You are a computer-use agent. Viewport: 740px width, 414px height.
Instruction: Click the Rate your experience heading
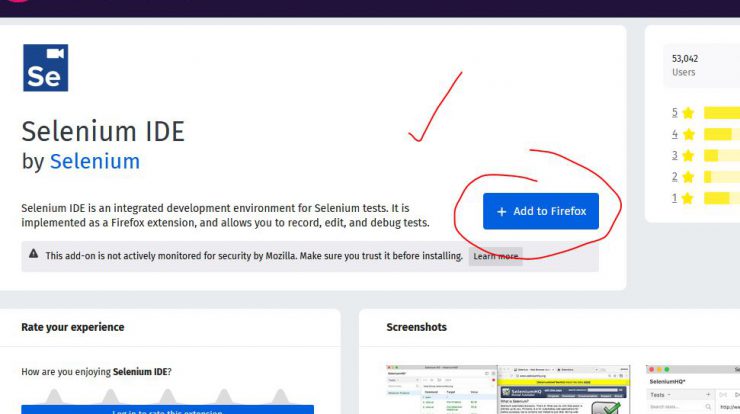(x=73, y=327)
